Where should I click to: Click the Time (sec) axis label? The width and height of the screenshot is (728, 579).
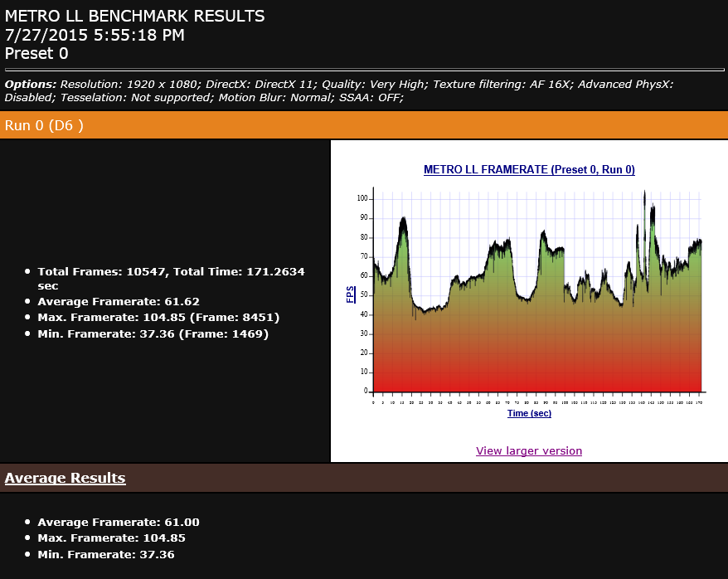point(529,413)
